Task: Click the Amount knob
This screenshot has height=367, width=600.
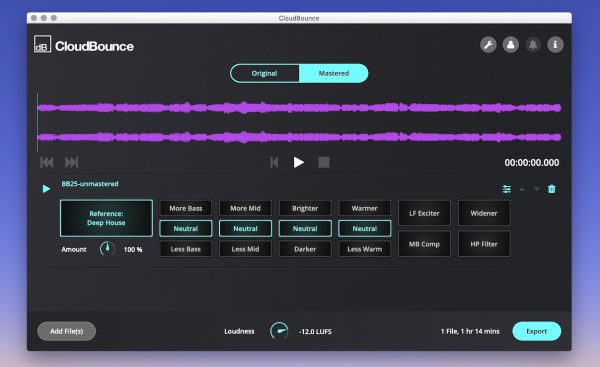Action: [107, 249]
